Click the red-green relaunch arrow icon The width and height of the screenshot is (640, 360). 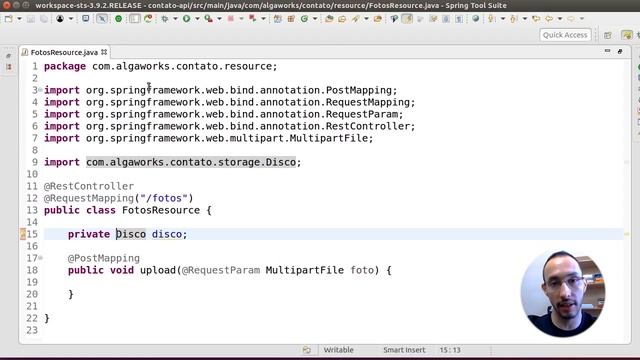point(148,19)
